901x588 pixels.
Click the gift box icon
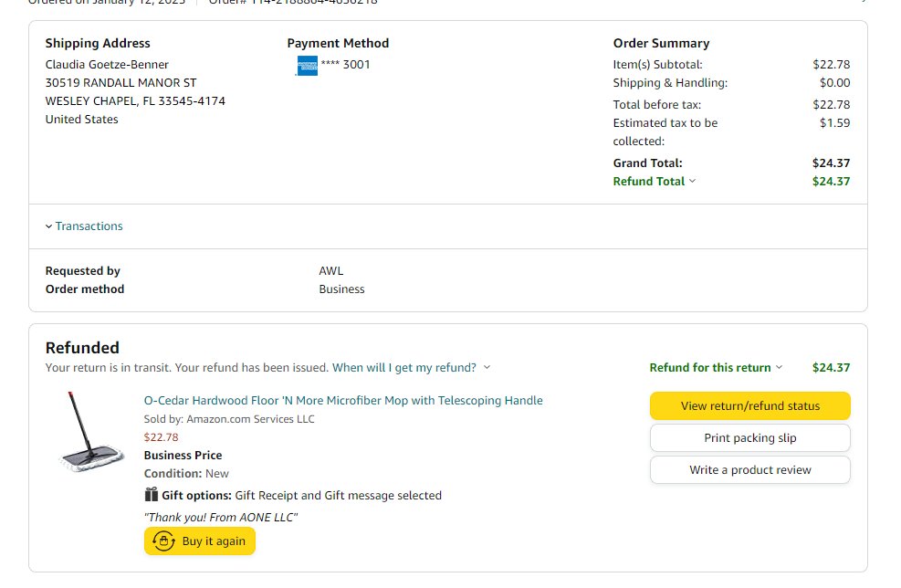click(x=152, y=494)
